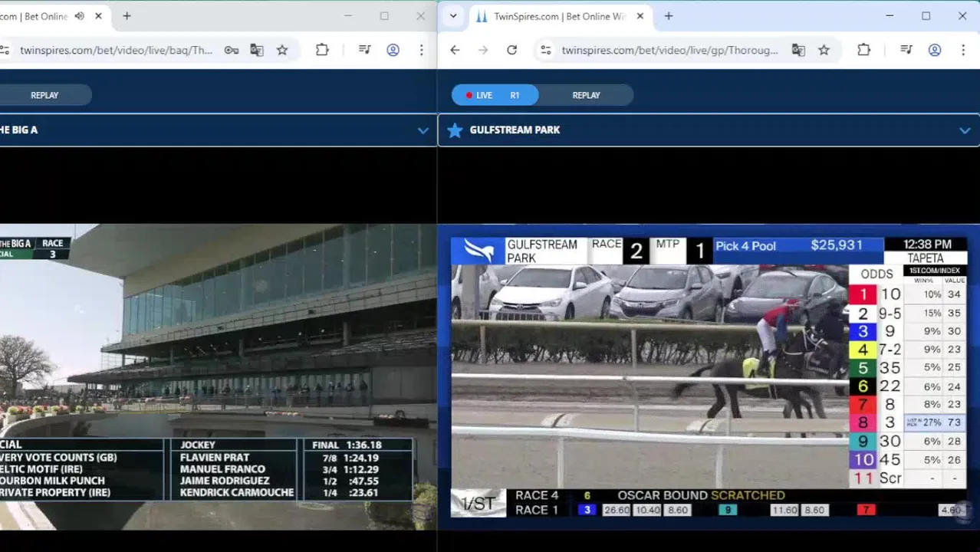980x552 pixels.
Task: Minimize the right browser window
Action: point(890,16)
